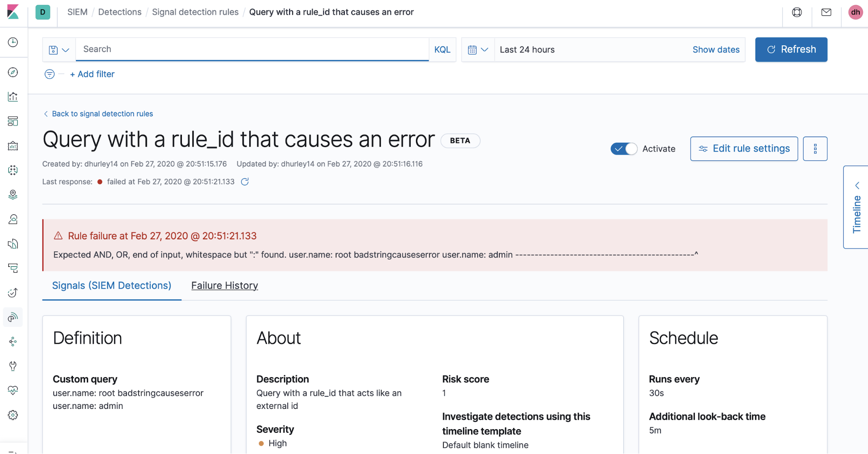Select the Signals (SIEM Detections) tab
Viewport: 868px width, 454px height.
click(112, 286)
